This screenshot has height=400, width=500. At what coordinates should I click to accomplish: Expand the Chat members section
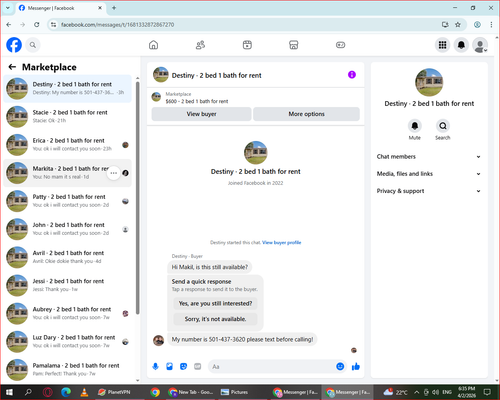coord(429,157)
